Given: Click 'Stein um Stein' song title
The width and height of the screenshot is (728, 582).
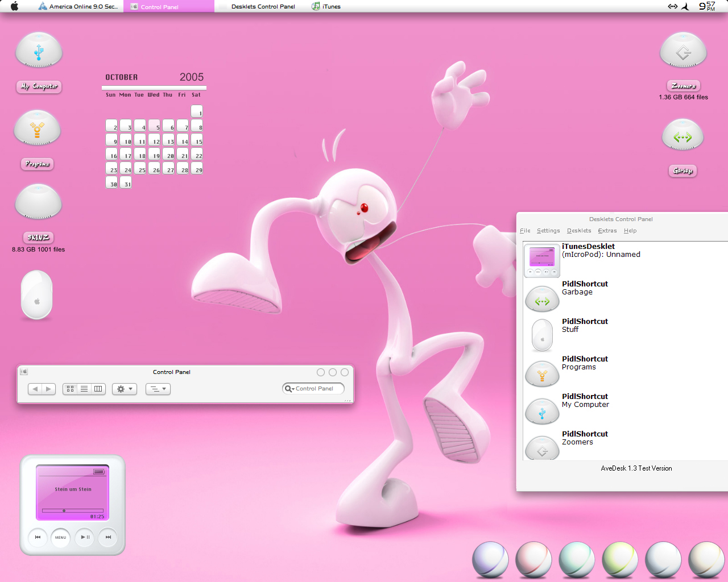Looking at the screenshot, I should click(73, 489).
